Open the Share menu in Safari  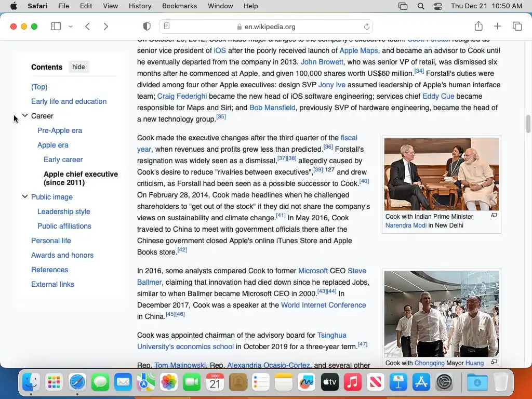(x=478, y=26)
